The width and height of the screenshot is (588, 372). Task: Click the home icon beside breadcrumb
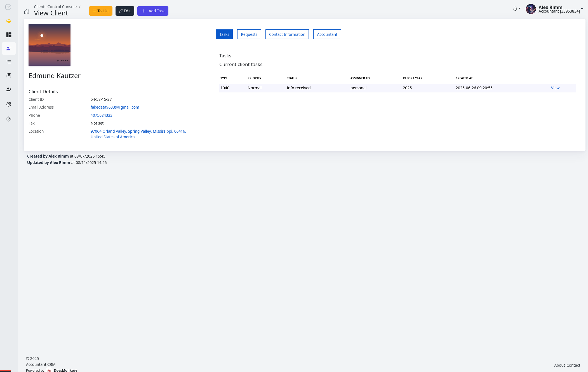pyautogui.click(x=27, y=11)
